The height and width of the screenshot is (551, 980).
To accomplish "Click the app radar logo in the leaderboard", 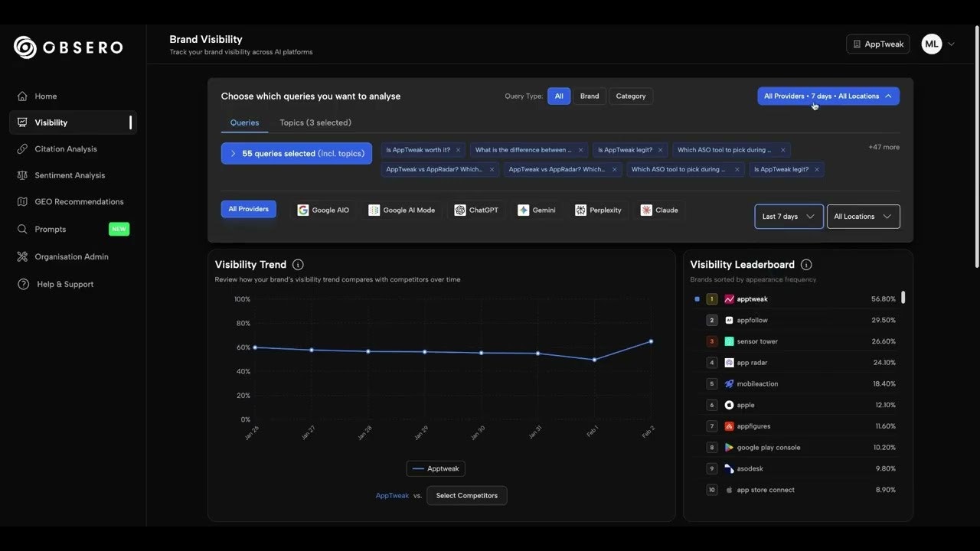I will point(729,363).
